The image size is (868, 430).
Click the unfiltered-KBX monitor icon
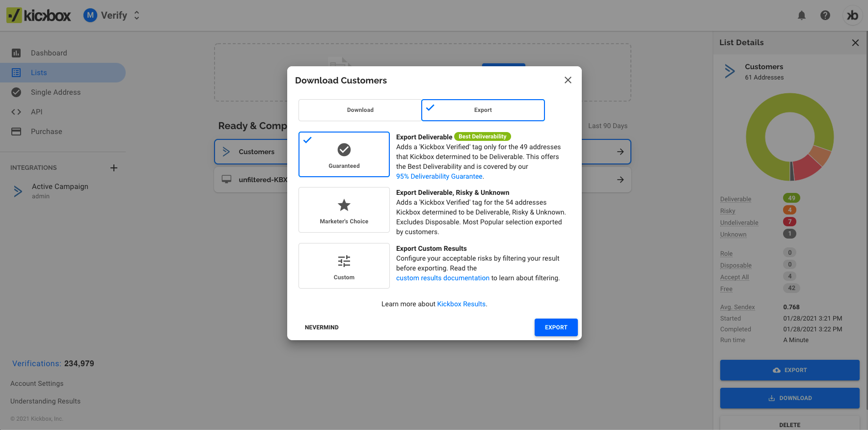click(226, 179)
